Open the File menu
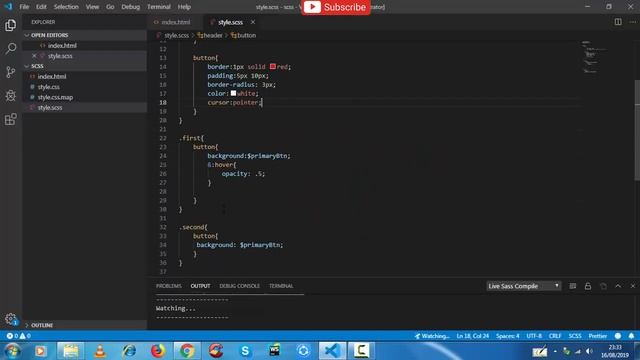 [24, 7]
